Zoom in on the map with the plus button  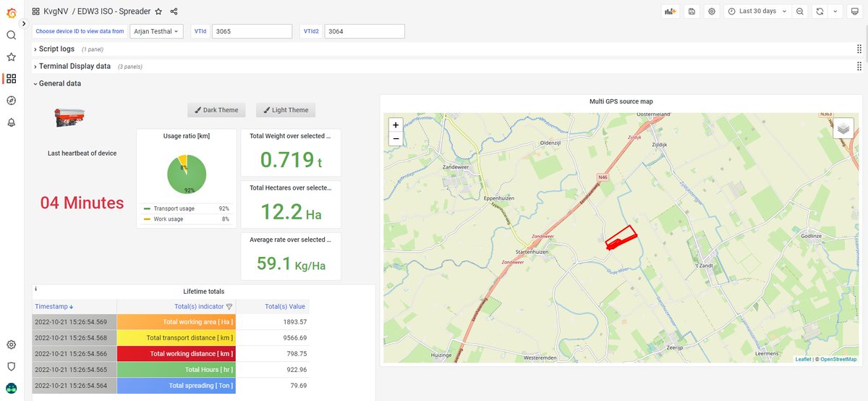[396, 124]
